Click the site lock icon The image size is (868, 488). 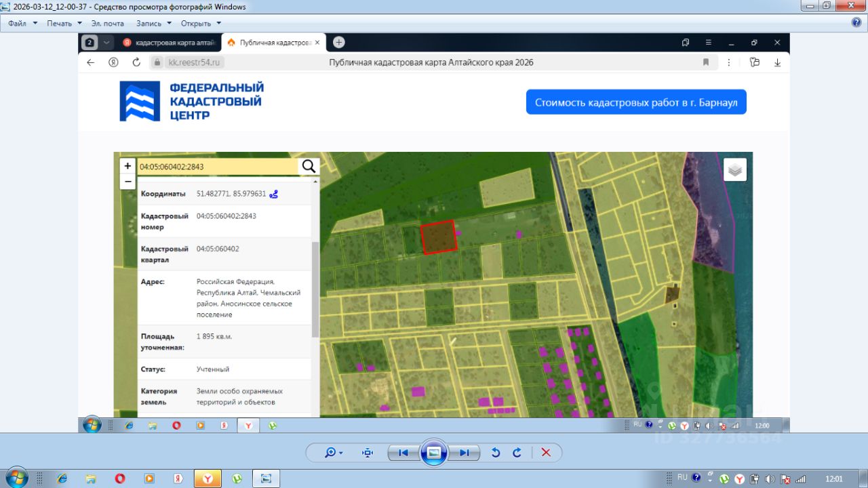(x=157, y=62)
